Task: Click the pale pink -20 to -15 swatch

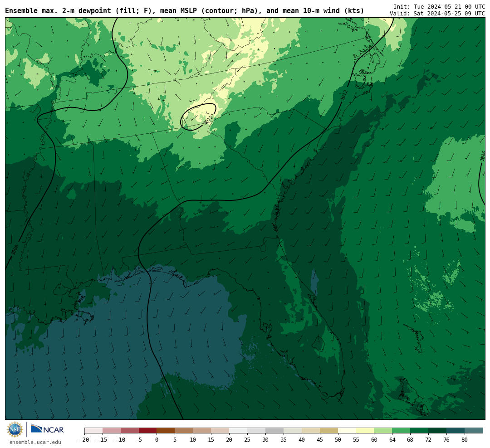Action: [x=93, y=431]
